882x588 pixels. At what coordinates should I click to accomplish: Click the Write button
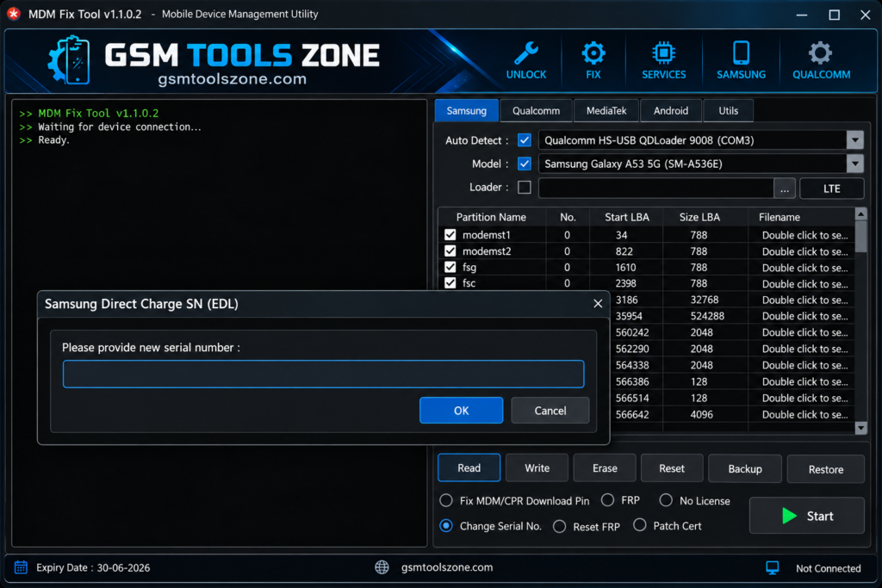point(537,467)
